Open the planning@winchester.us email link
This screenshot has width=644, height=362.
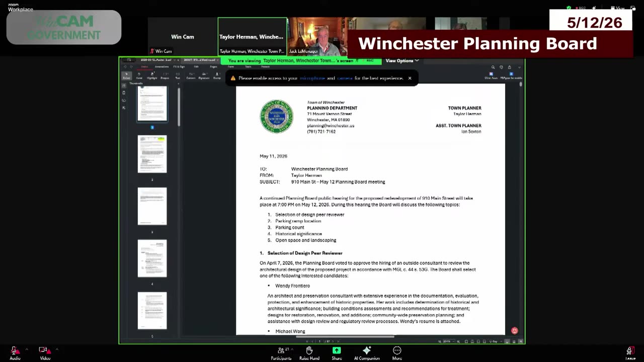[331, 126]
